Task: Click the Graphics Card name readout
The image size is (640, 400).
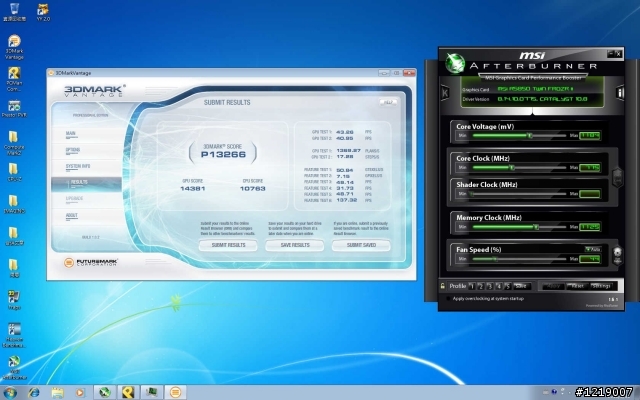Action: 536,89
